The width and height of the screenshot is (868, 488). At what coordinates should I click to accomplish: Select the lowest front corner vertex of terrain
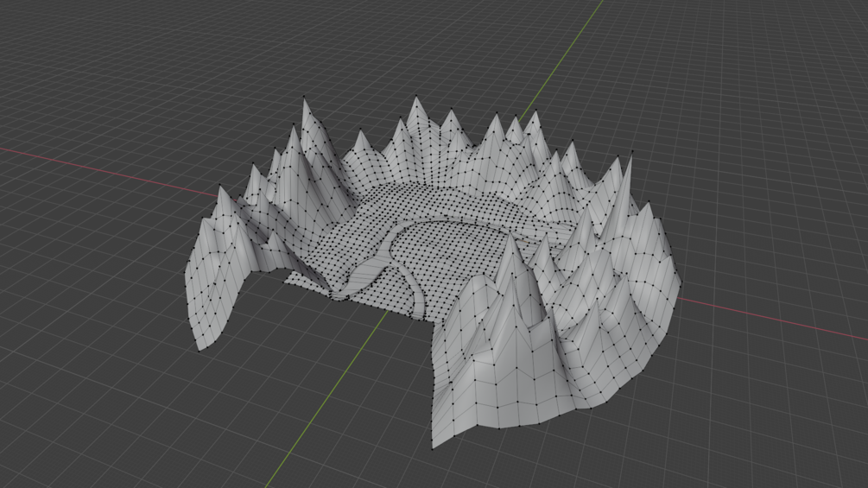(x=433, y=448)
